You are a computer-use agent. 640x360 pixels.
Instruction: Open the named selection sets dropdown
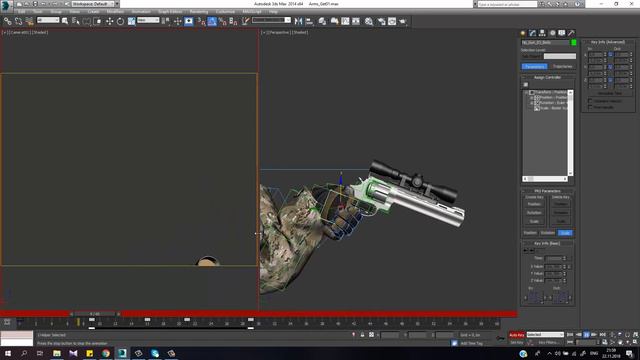271,20
